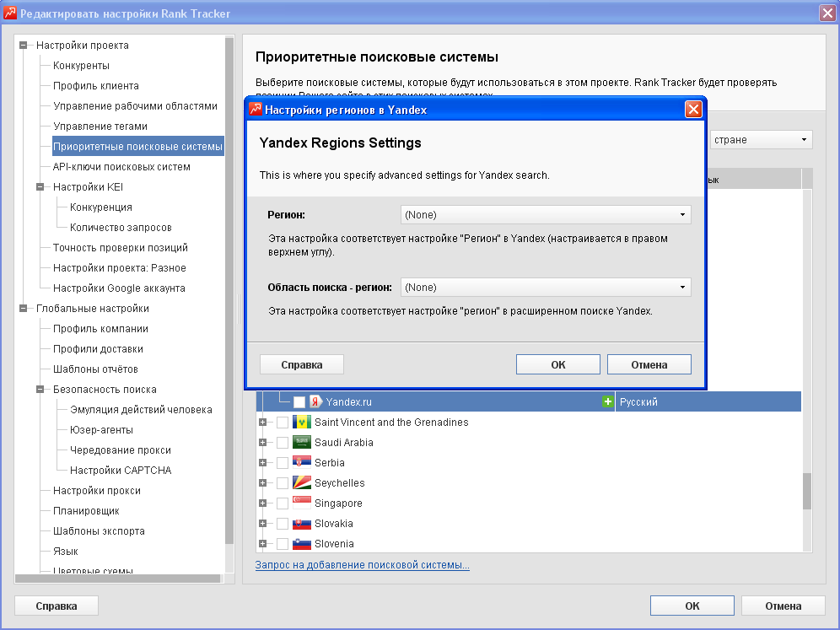Click the Seychelles flag icon
Screen dimensions: 840x630
pyautogui.click(x=302, y=483)
